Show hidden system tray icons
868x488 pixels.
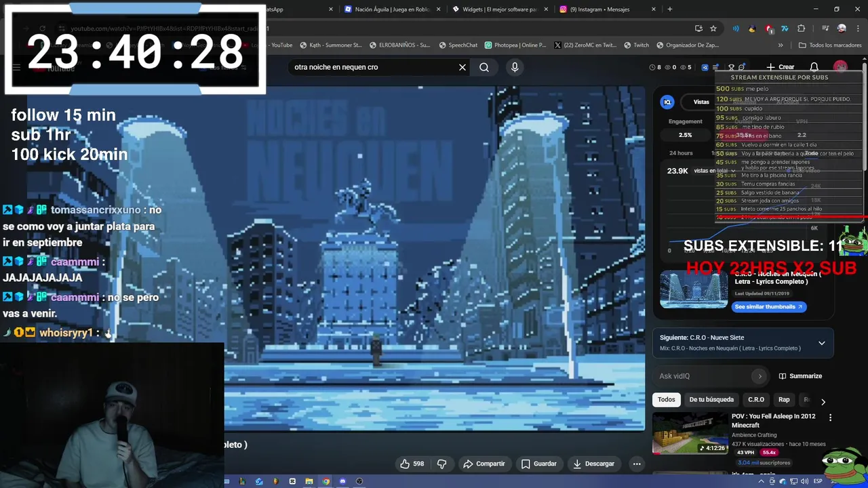coord(762,481)
